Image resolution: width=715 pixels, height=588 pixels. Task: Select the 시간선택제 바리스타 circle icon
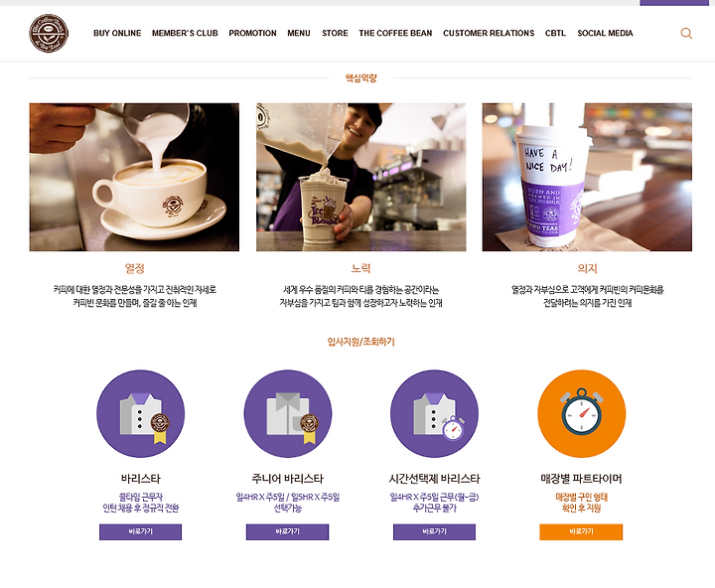435,414
